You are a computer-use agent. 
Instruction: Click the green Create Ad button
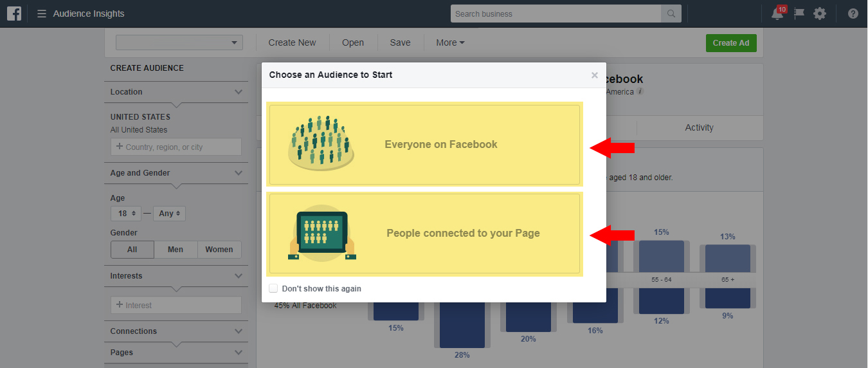point(731,43)
